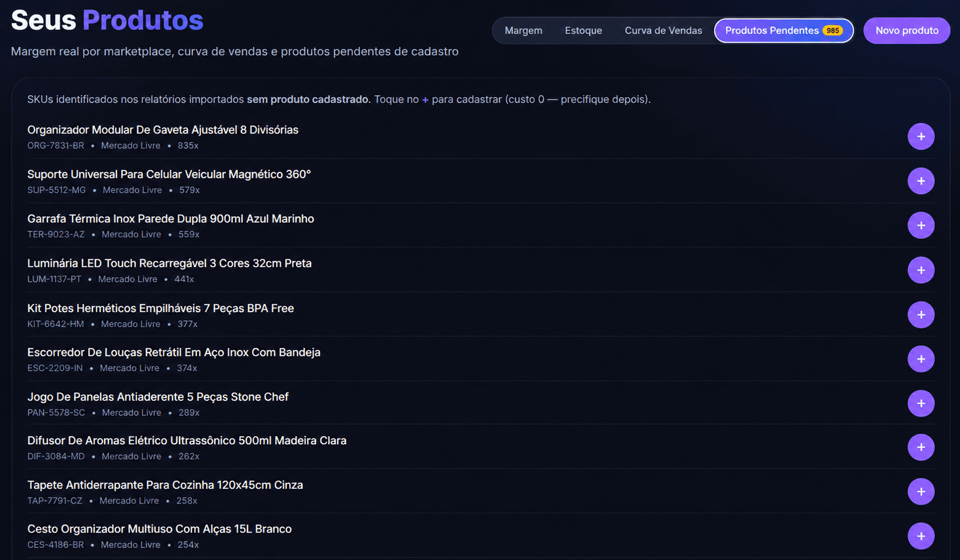This screenshot has width=960, height=560.
Task: Register Escorredor De Louças Retrátil item
Action: (x=921, y=359)
